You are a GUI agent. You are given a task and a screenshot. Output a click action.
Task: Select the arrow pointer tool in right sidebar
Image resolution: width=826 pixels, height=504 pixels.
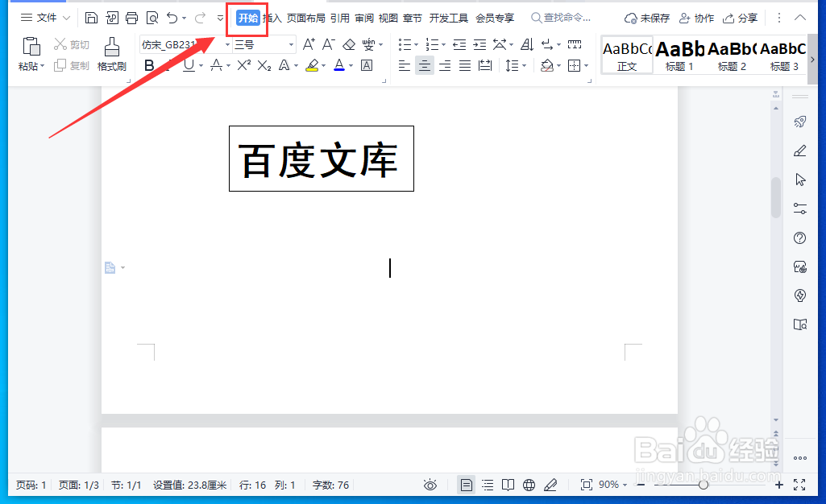click(x=800, y=180)
